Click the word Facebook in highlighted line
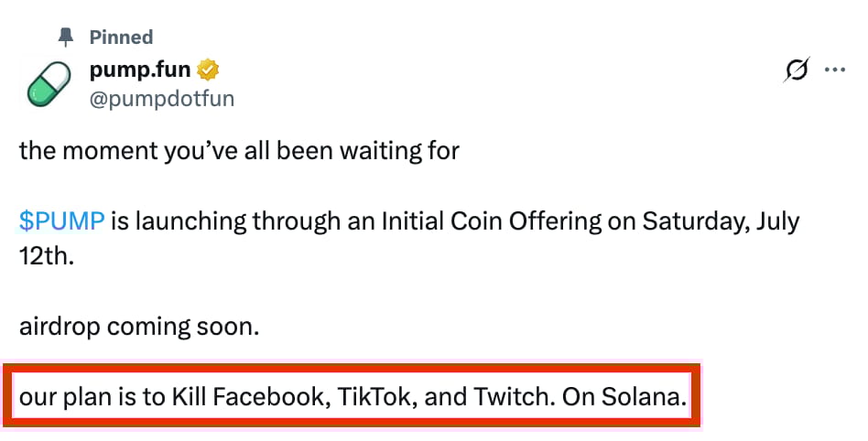 [x=272, y=397]
